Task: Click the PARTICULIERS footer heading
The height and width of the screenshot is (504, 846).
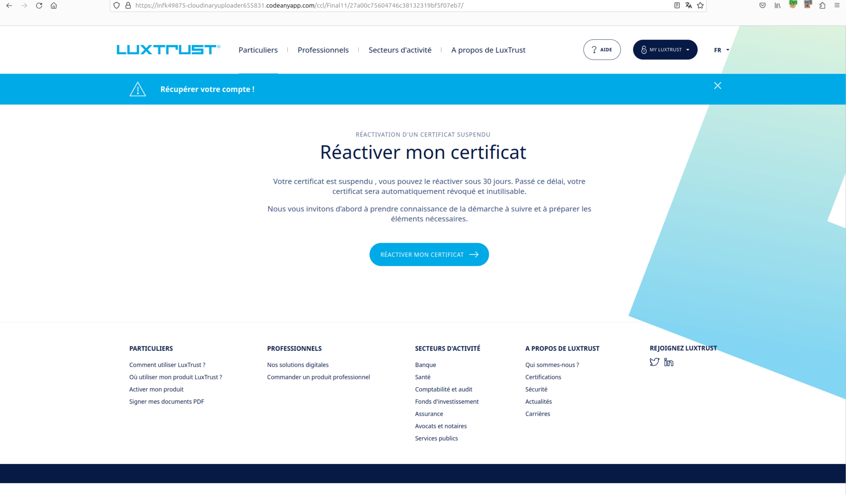Action: point(151,348)
